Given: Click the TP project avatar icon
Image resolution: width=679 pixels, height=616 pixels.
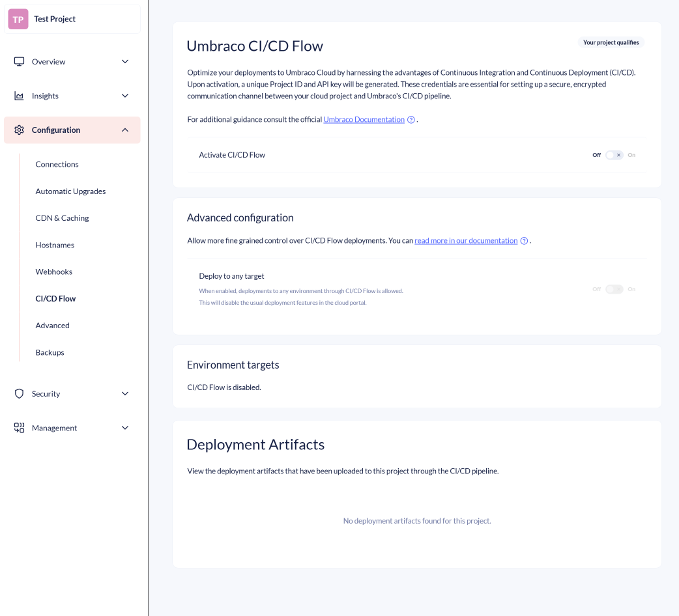Looking at the screenshot, I should tap(18, 20).
